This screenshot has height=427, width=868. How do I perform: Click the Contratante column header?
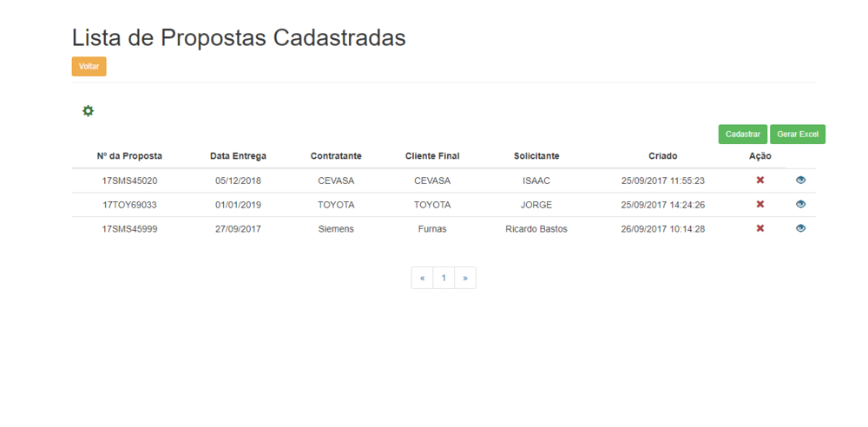coord(336,156)
